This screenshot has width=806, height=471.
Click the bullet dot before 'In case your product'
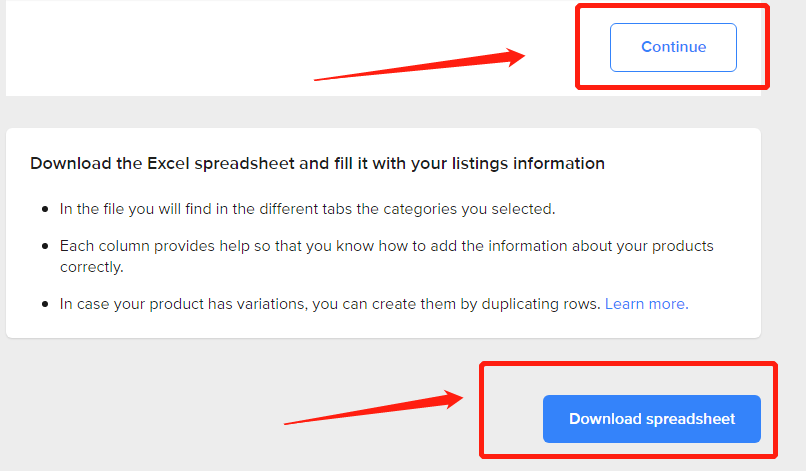45,304
